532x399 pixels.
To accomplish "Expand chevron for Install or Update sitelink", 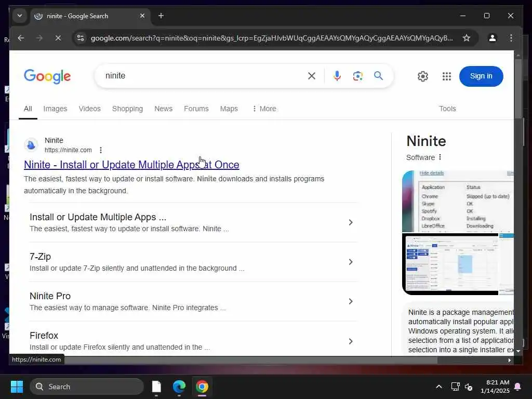I will pyautogui.click(x=351, y=222).
